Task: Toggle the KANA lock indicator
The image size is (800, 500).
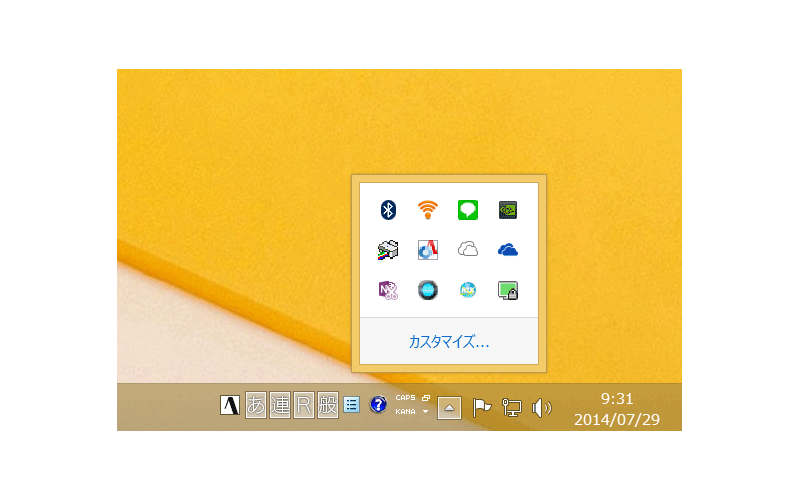Action: [x=405, y=411]
